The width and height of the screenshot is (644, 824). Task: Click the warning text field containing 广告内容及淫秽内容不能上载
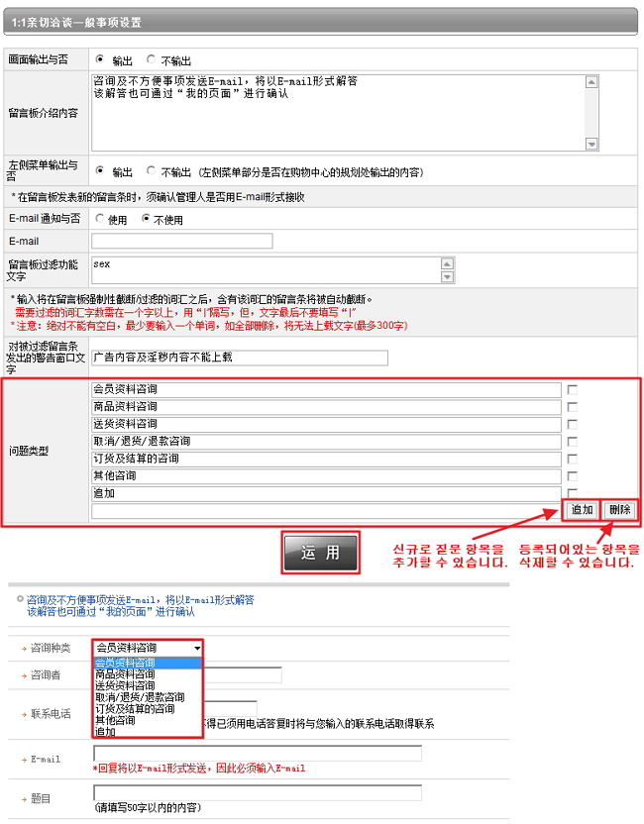click(x=240, y=358)
